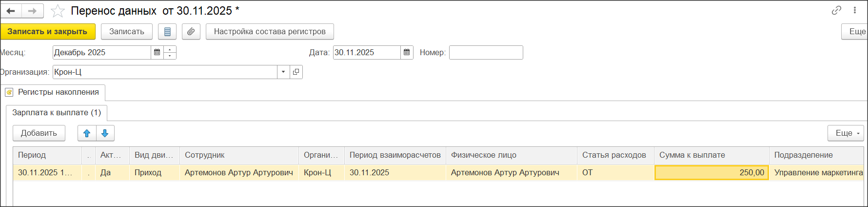Open calendar for the Месяц field
The height and width of the screenshot is (207, 868).
pos(157,53)
